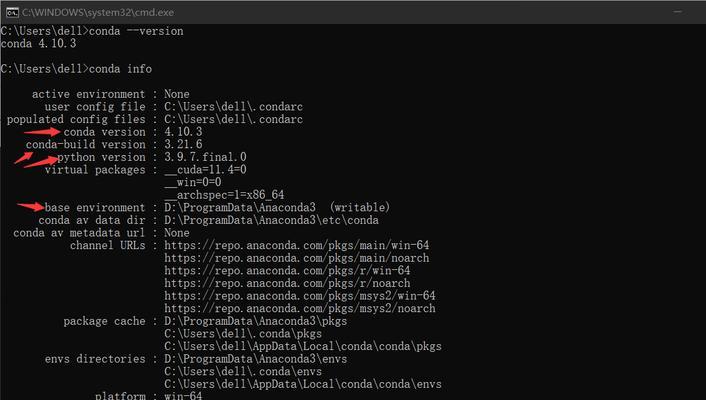Click the 'conda info' command text
This screenshot has height=400, width=706.
tap(120, 69)
